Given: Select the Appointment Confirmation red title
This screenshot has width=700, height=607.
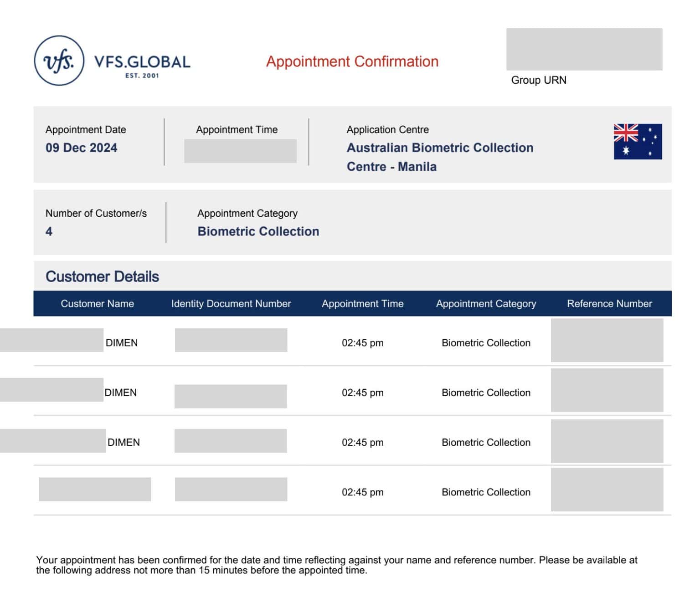Looking at the screenshot, I should click(x=352, y=61).
